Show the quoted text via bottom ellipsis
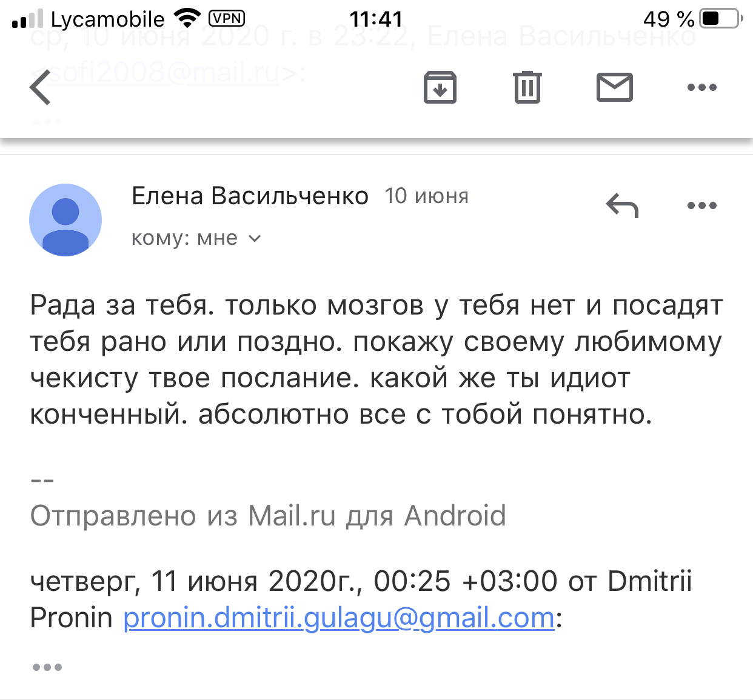The height and width of the screenshot is (700, 753). pyautogui.click(x=47, y=667)
